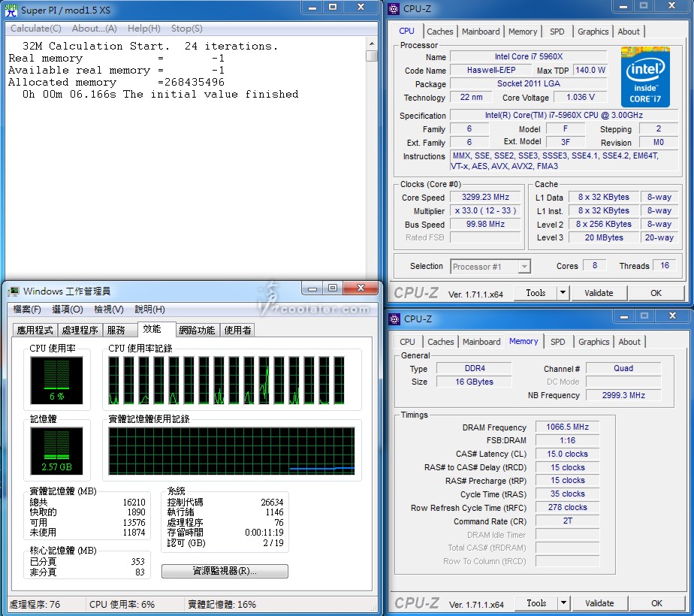Open the 選項(O) menu in Task Manager
Screen dimensions: 694x616
68,309
